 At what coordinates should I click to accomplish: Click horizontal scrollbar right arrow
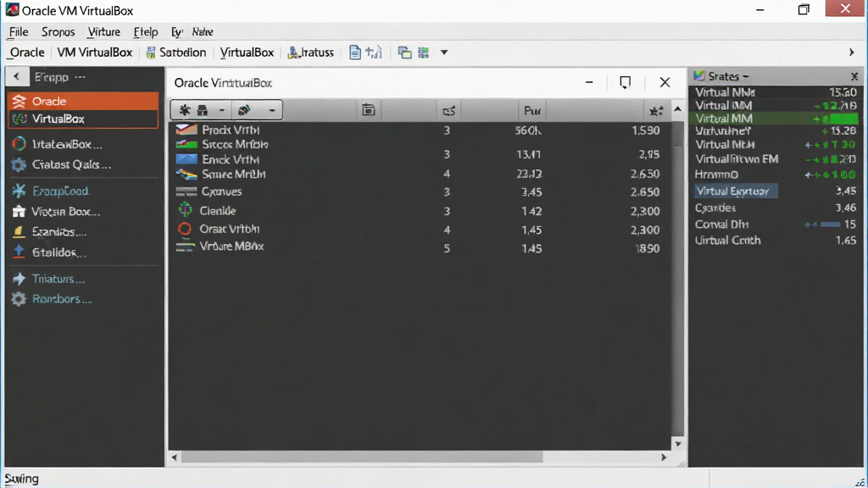coord(664,457)
